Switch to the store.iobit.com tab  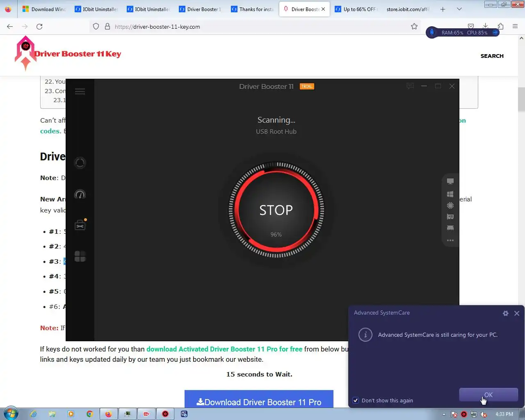coord(408,9)
